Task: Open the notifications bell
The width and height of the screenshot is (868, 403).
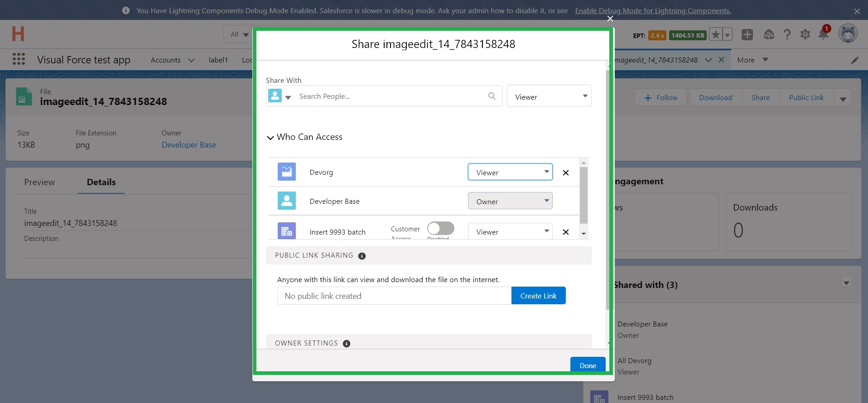Action: point(823,34)
